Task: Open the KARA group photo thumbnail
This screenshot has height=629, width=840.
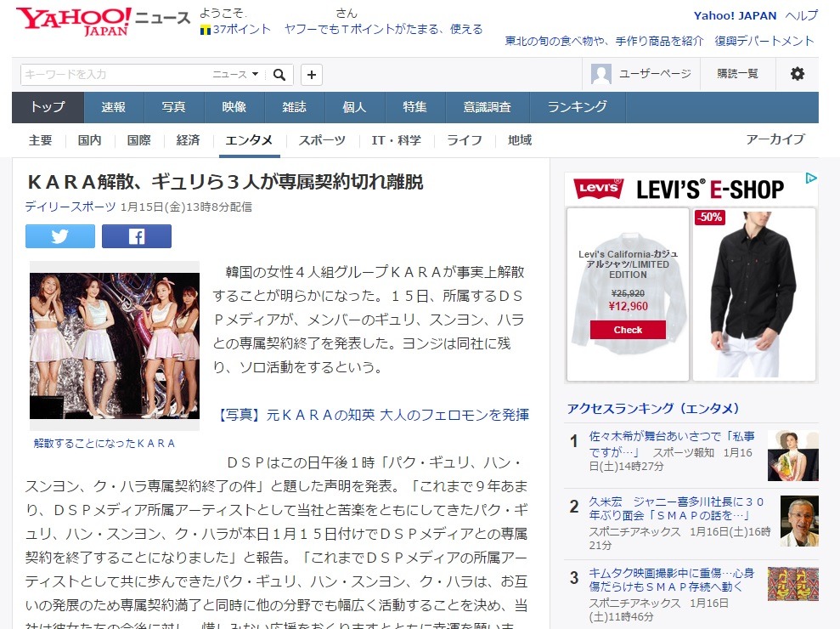Action: click(x=115, y=346)
